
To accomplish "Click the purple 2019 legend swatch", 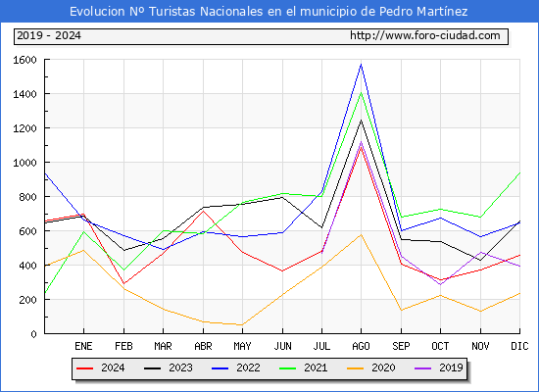I will point(422,368).
